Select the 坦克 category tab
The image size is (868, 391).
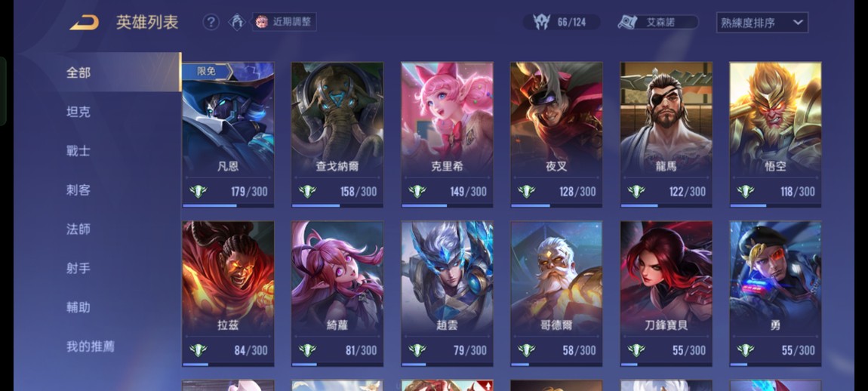(x=78, y=112)
